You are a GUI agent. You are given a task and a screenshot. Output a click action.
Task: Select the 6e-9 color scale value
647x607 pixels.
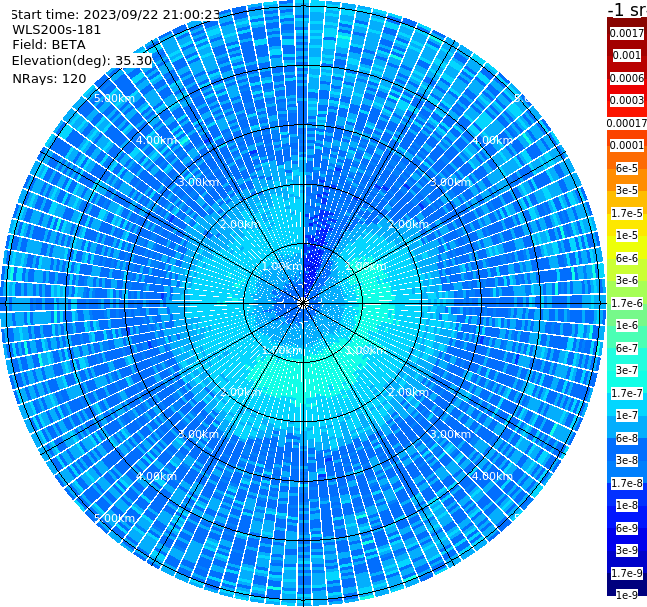[x=627, y=528]
